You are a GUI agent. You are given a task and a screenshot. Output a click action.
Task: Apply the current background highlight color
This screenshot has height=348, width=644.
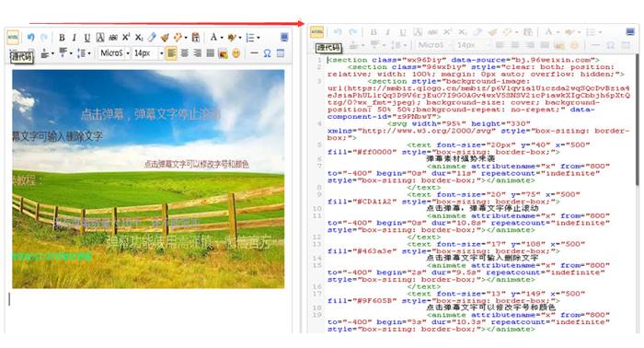click(x=232, y=38)
